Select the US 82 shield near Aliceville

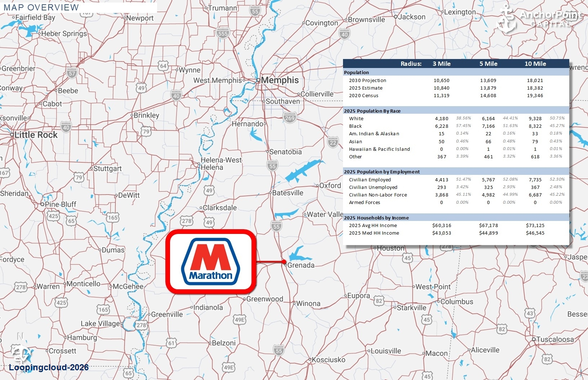pyautogui.click(x=502, y=329)
